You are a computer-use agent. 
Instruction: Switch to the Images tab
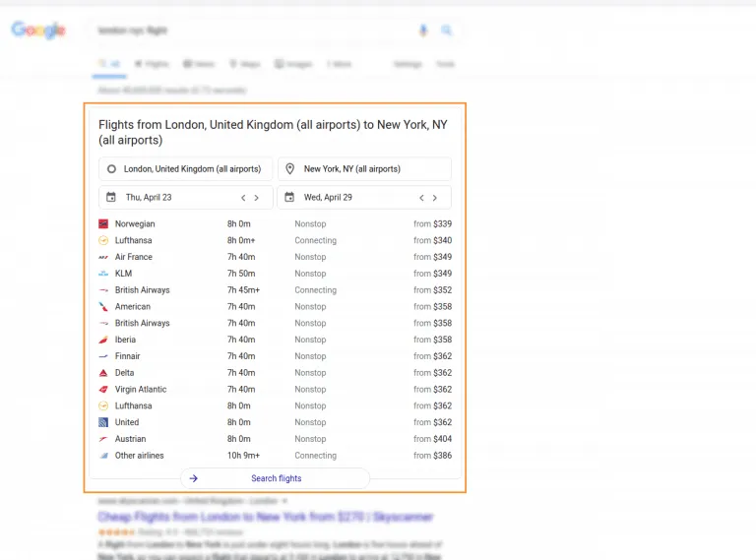click(293, 64)
